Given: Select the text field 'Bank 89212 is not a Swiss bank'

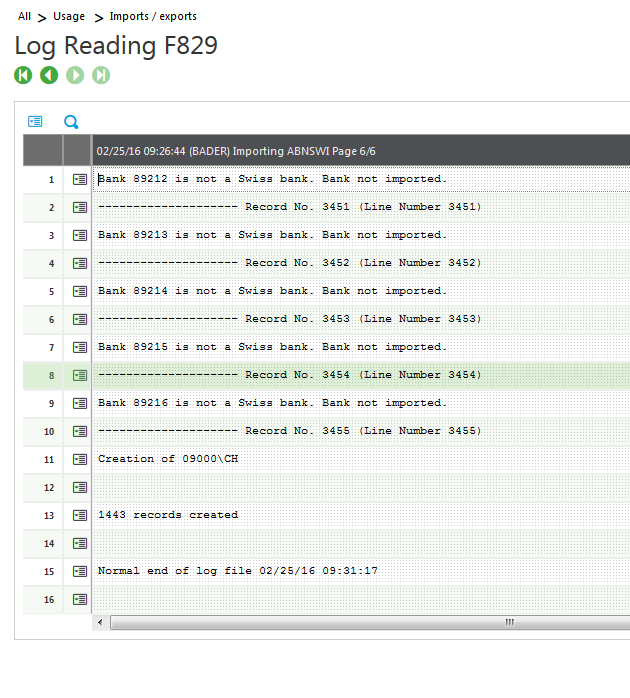Looking at the screenshot, I should (x=272, y=179).
